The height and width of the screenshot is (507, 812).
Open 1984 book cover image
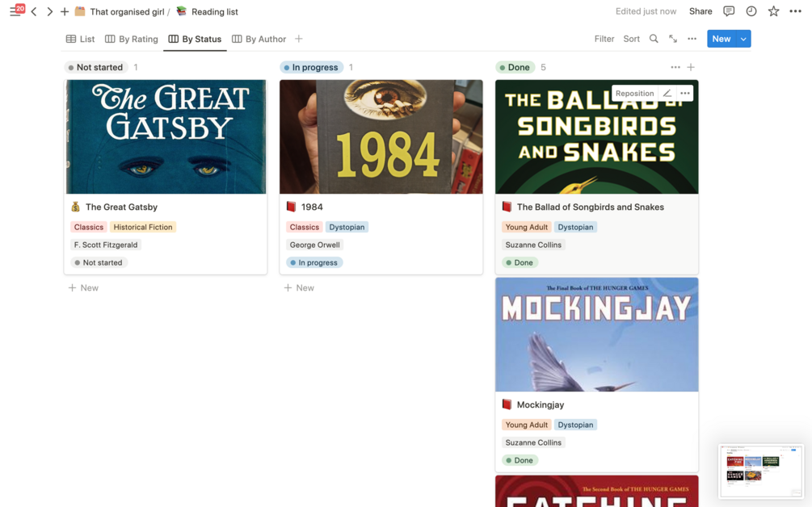click(381, 136)
